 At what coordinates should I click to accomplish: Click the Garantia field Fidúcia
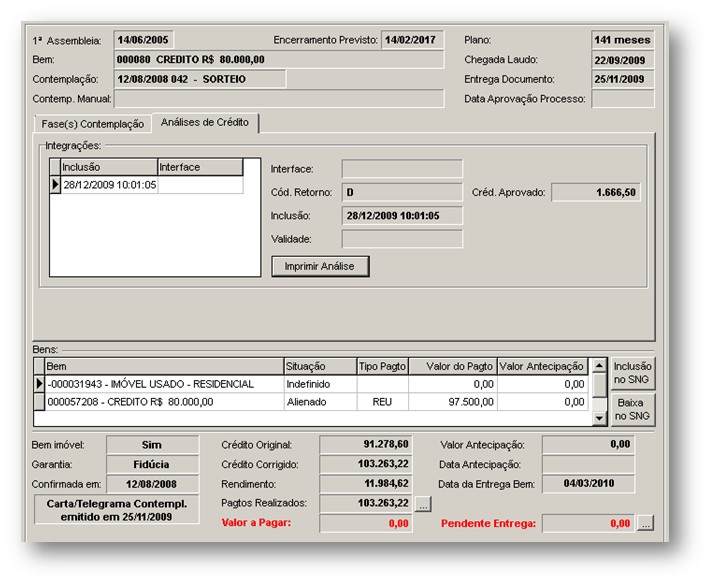(152, 465)
